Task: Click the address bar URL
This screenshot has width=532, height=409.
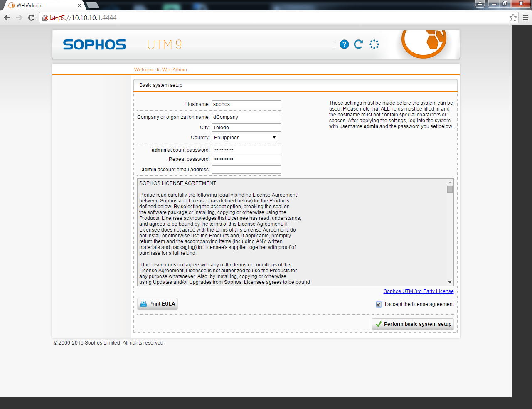Action: point(83,18)
